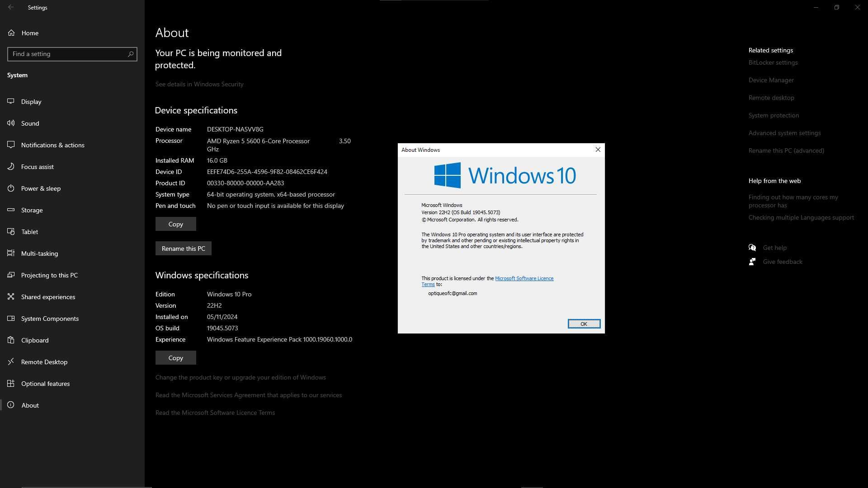Click the optiqueofc@gmail.com licensee text
Viewport: 868px width, 488px height.
click(x=453, y=293)
